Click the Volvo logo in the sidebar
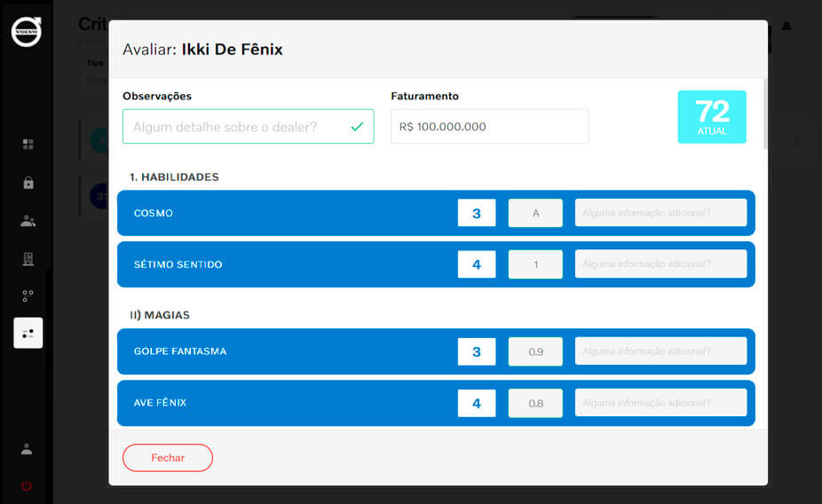Image resolution: width=822 pixels, height=504 pixels. [27, 31]
